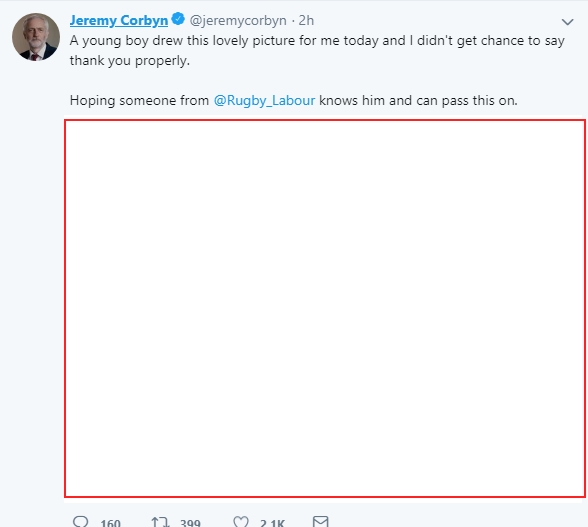Screen dimensions: 588x527
Task: Click the text "Hoping someone from"
Action: (139, 101)
